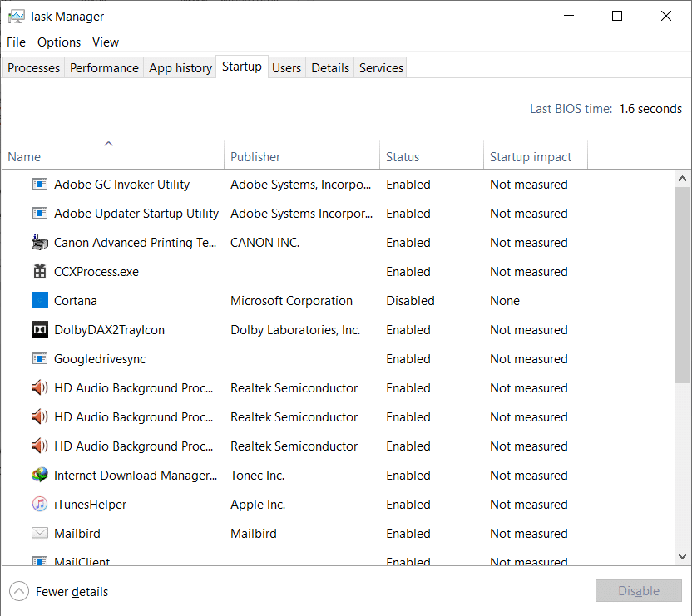Click the Task Manager title bar icon
This screenshot has width=692, height=616.
tap(16, 17)
